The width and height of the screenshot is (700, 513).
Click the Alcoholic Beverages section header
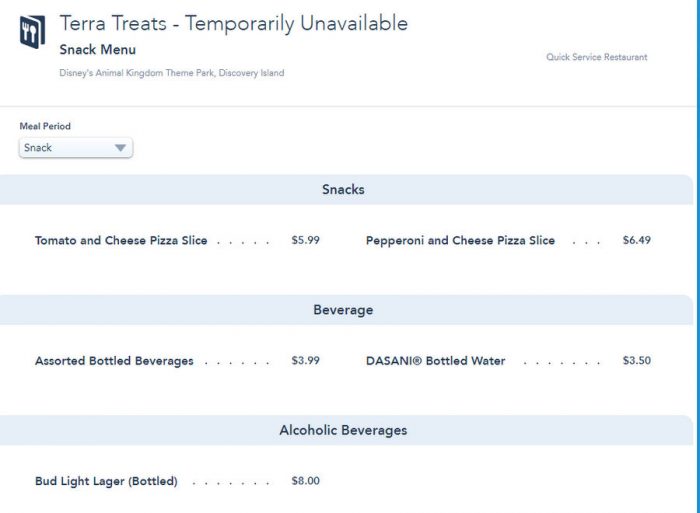pyautogui.click(x=343, y=430)
